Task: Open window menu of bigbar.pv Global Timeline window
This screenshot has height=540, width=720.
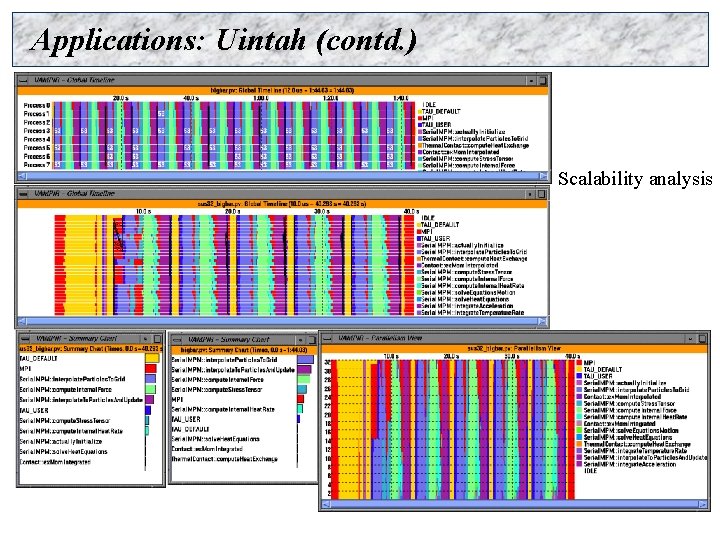Action: coord(23,80)
